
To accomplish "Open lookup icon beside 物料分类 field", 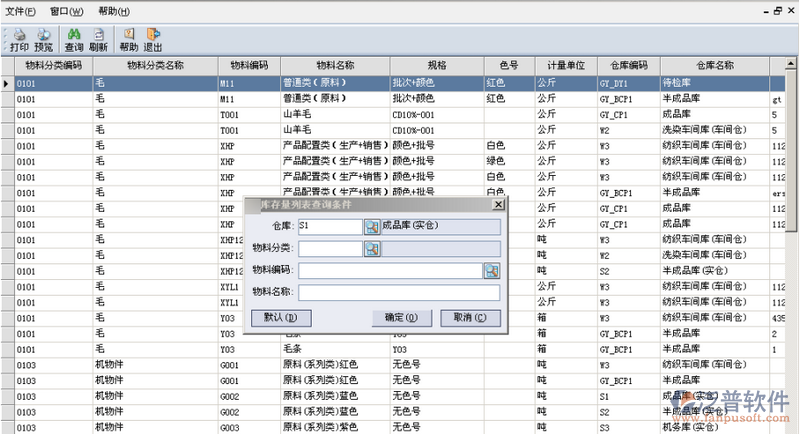I will tap(372, 248).
